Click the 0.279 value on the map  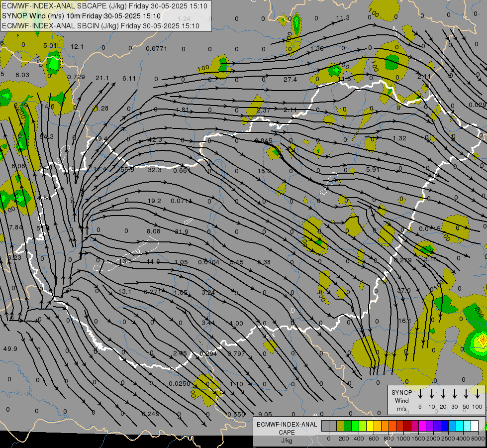pyautogui.click(x=403, y=260)
